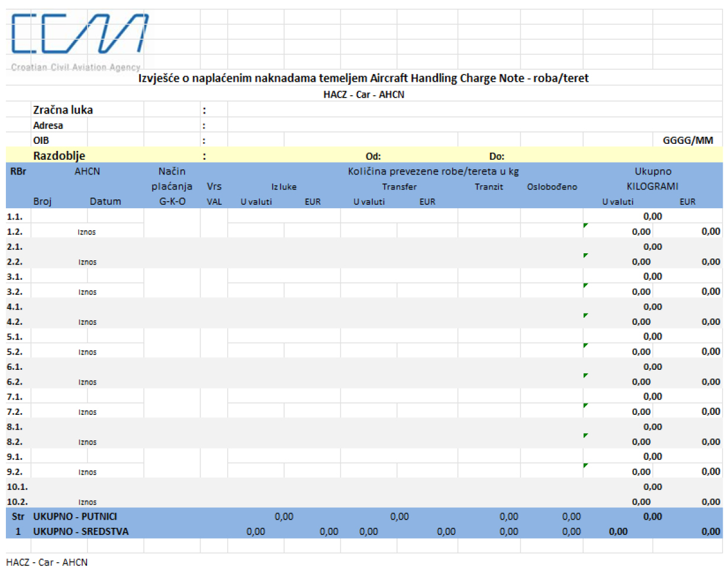
Task: Click the green triangle marker in row 5.2
Action: (x=586, y=346)
